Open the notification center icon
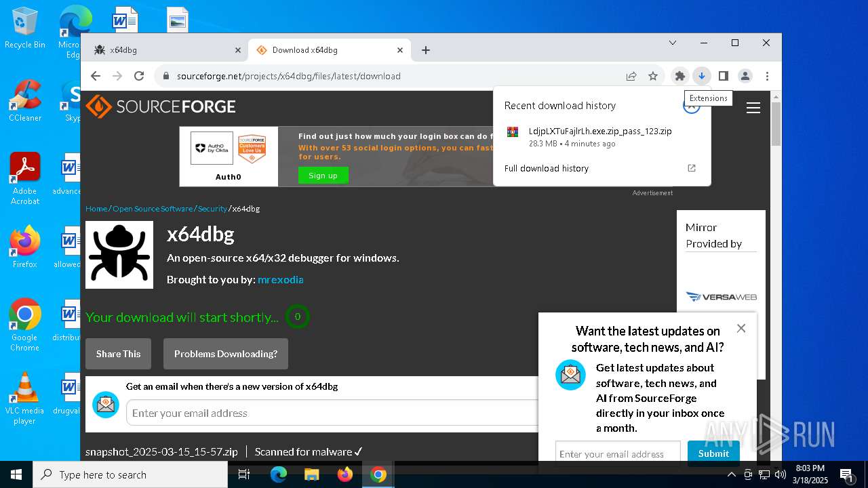 [x=846, y=474]
